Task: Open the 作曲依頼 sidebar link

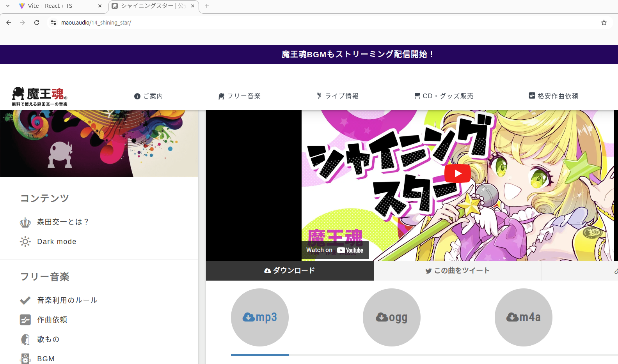Action: pyautogui.click(x=52, y=320)
